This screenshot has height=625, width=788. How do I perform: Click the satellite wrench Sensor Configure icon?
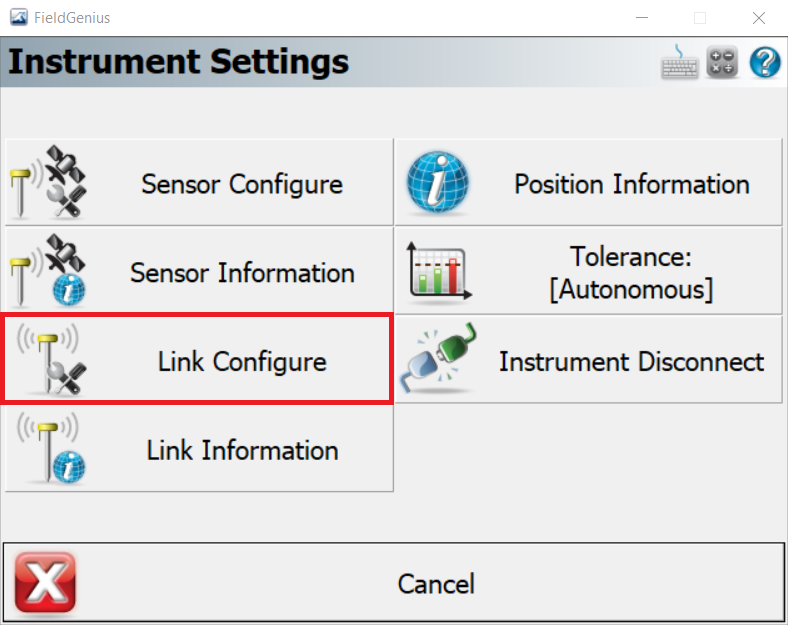click(x=49, y=182)
